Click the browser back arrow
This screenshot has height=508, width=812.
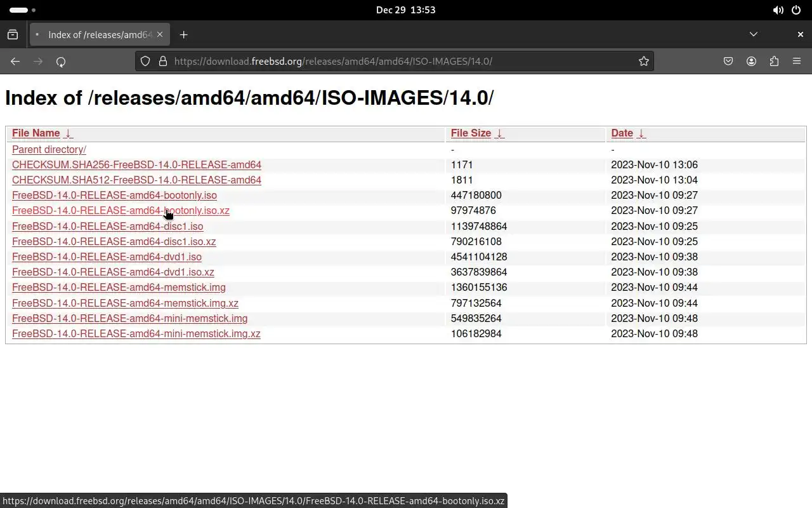(15, 62)
